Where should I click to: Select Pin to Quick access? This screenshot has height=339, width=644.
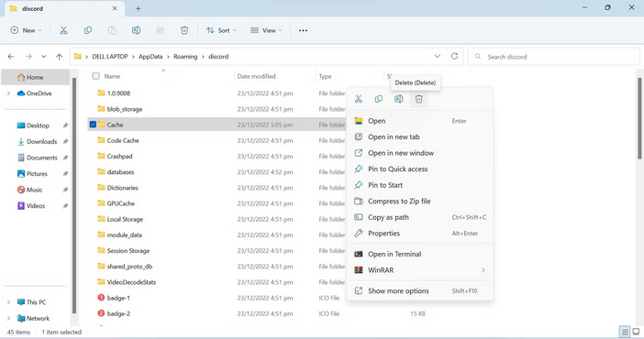[420, 169]
